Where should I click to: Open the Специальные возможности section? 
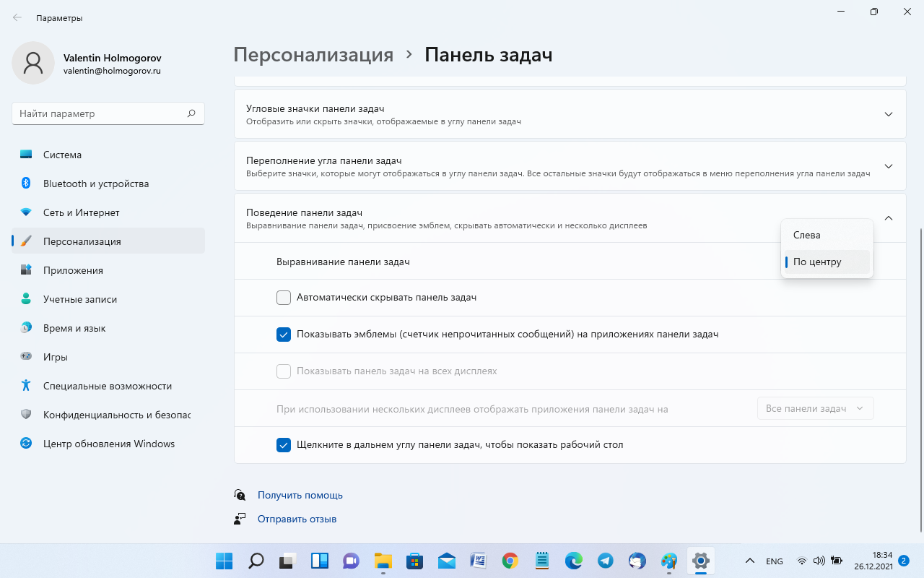(107, 386)
